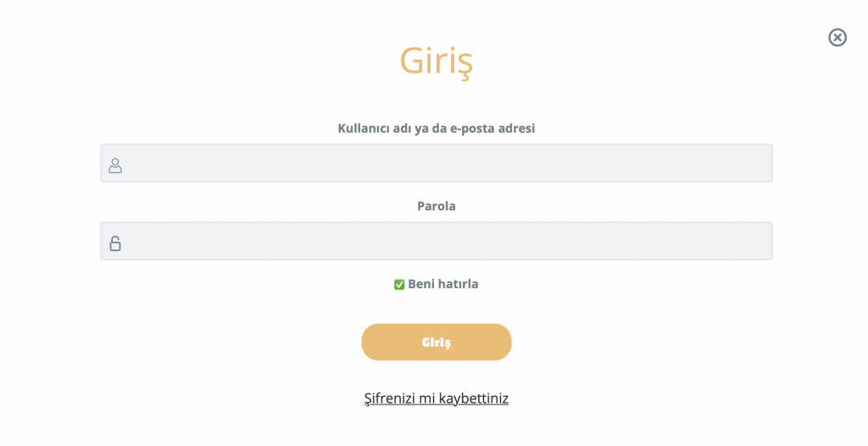868x446 pixels.
Task: Click the padlock icon in Parola field
Action: tap(115, 243)
